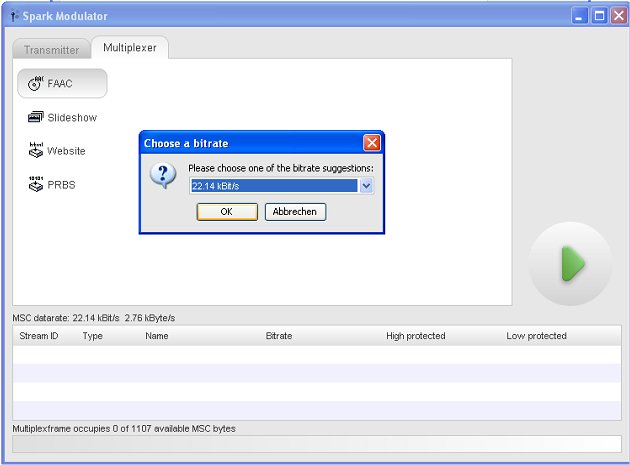Click the Low protected column header
This screenshot has height=465, width=630.
tap(536, 336)
